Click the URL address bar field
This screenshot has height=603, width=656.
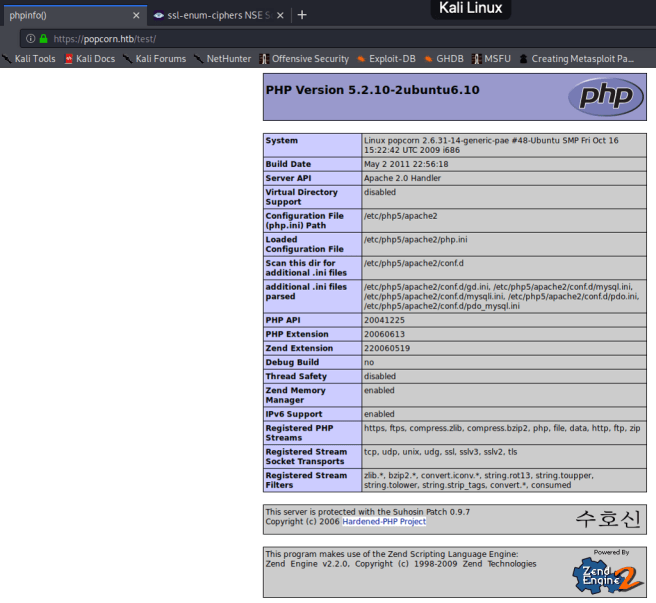coord(300,38)
